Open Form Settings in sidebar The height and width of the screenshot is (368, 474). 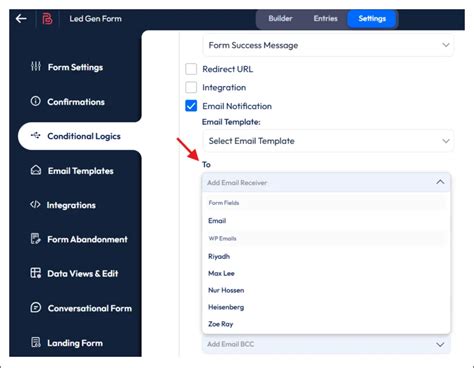click(75, 67)
